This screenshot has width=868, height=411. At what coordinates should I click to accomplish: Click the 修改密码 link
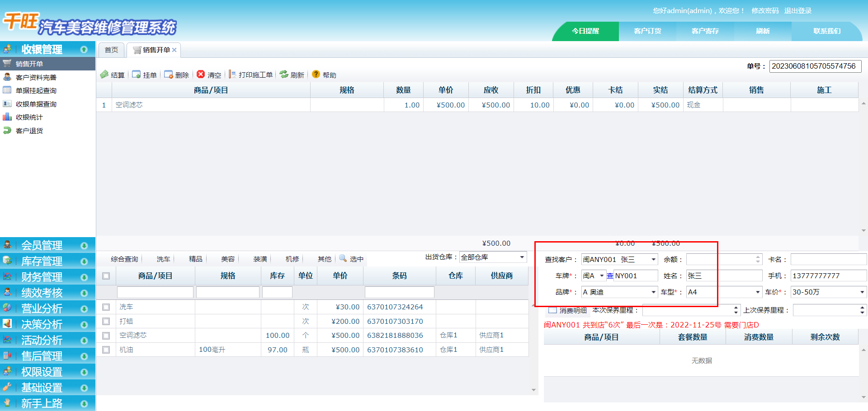coord(765,10)
